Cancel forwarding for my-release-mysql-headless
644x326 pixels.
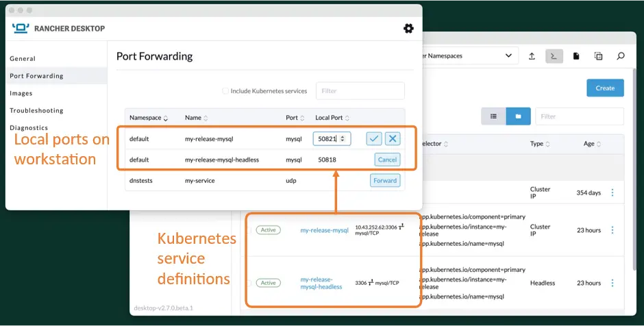(387, 160)
